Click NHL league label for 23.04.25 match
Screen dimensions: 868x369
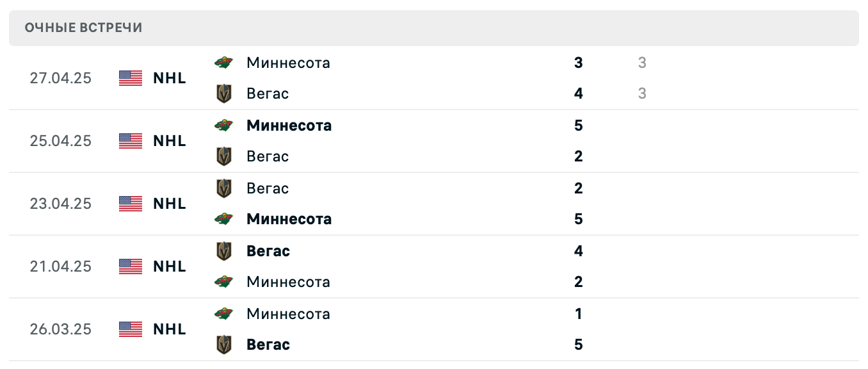click(x=170, y=204)
